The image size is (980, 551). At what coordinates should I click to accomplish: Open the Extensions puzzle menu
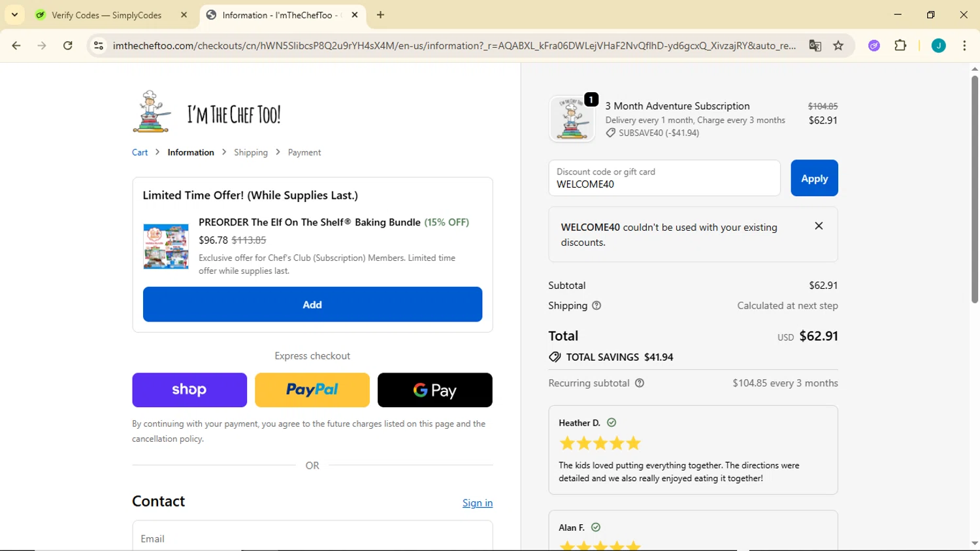900,46
